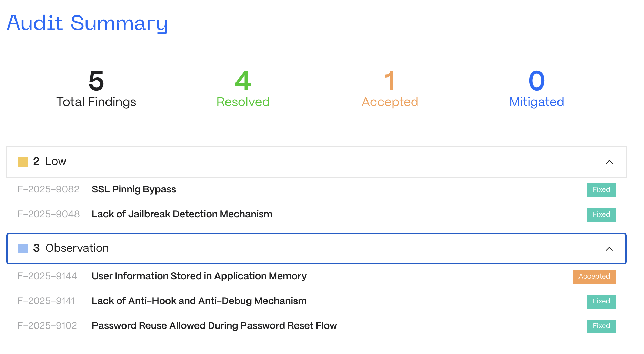Open Lack of Jailbreak Detection Mechanism finding

[x=182, y=214]
